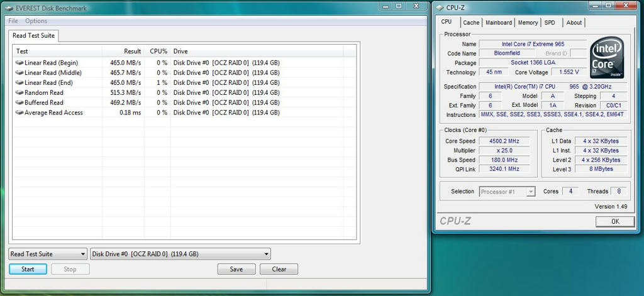Open the Options menu in EVEREST
This screenshot has width=644, height=296.
[x=36, y=21]
